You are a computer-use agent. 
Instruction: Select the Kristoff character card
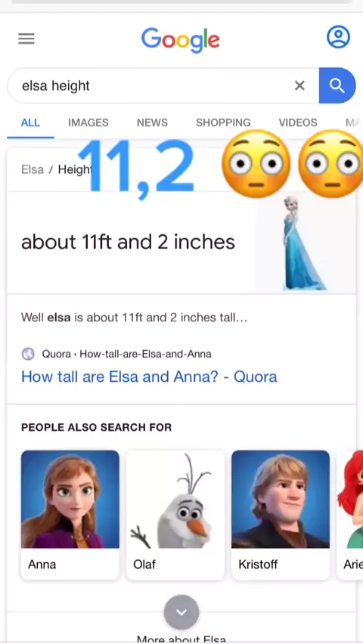281,515
